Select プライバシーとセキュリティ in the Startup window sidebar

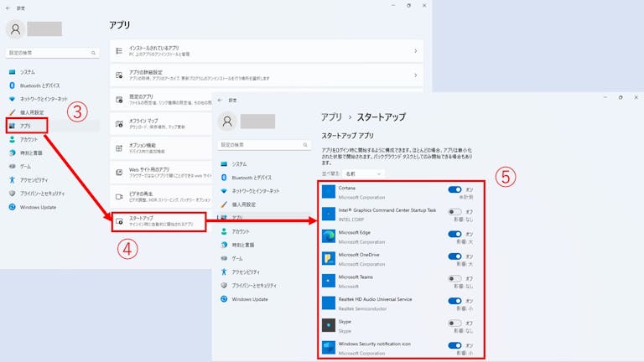click(263, 286)
